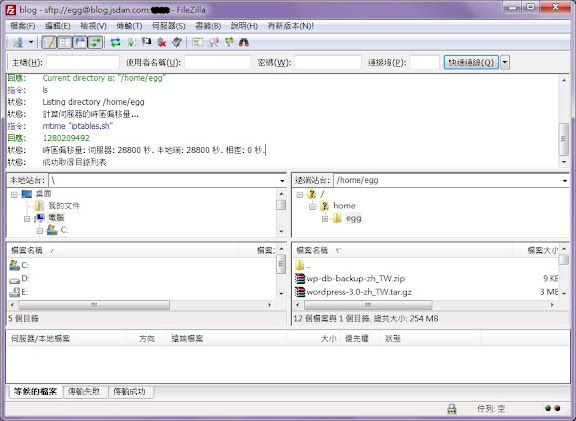Open the binoculars file search icon
576x421 pixels.
(x=244, y=43)
